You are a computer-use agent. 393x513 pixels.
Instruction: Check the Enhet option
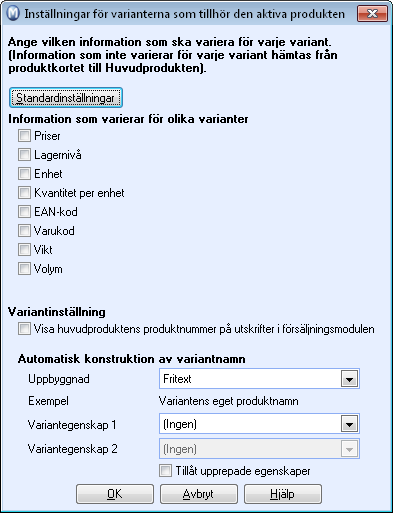(24, 174)
